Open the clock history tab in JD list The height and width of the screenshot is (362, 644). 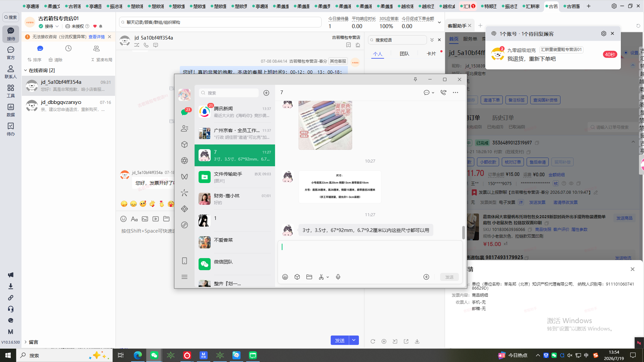pos(68,48)
